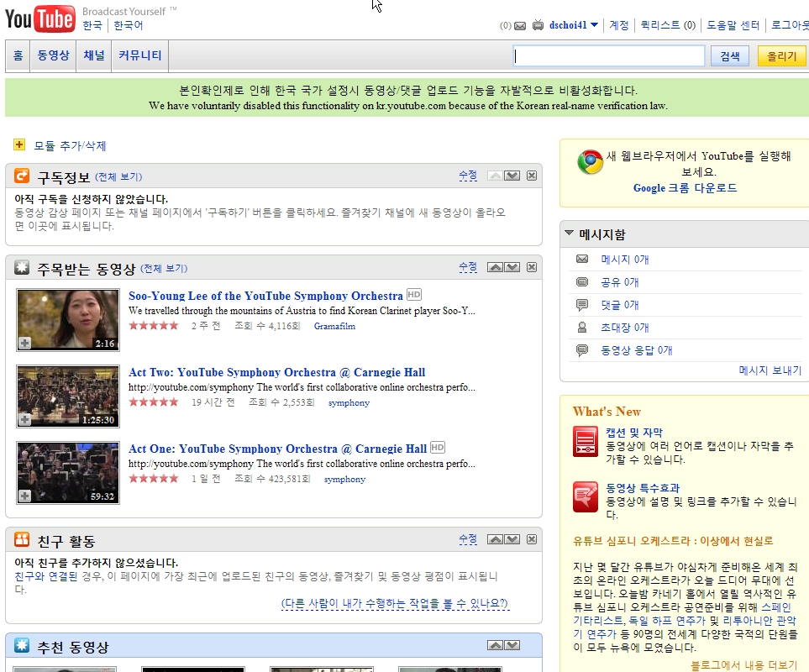Rate the Act Two video using the stars
Screen dimensions: 809x672
[154, 401]
